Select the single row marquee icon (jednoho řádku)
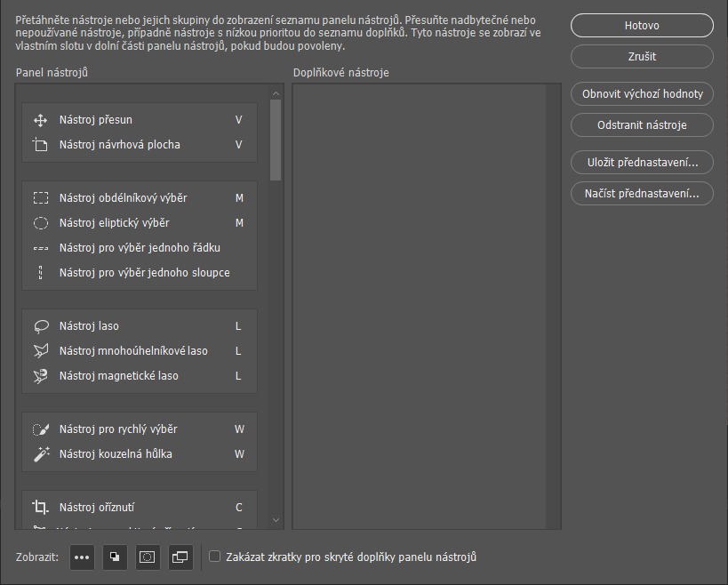This screenshot has width=728, height=585. click(41, 248)
